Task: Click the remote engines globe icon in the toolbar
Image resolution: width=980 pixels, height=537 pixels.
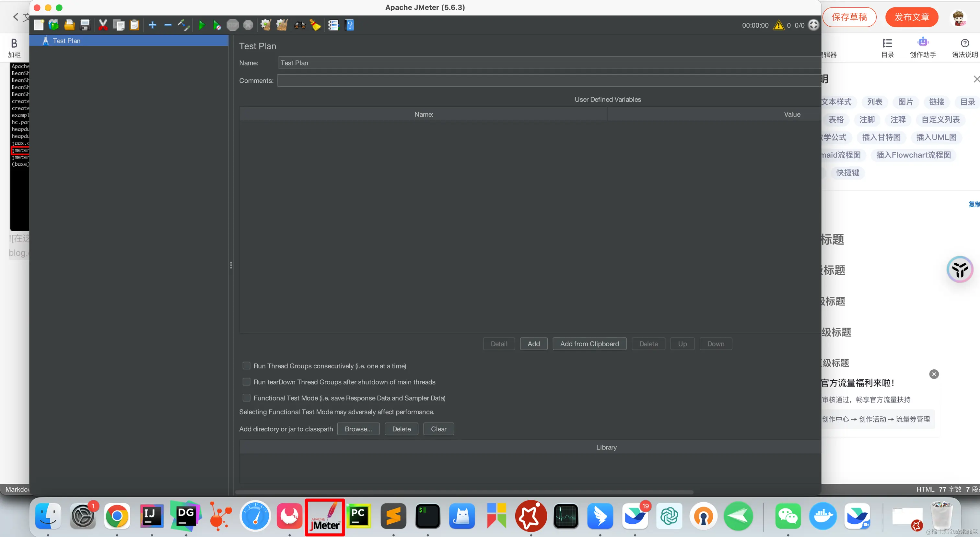Action: point(813,25)
